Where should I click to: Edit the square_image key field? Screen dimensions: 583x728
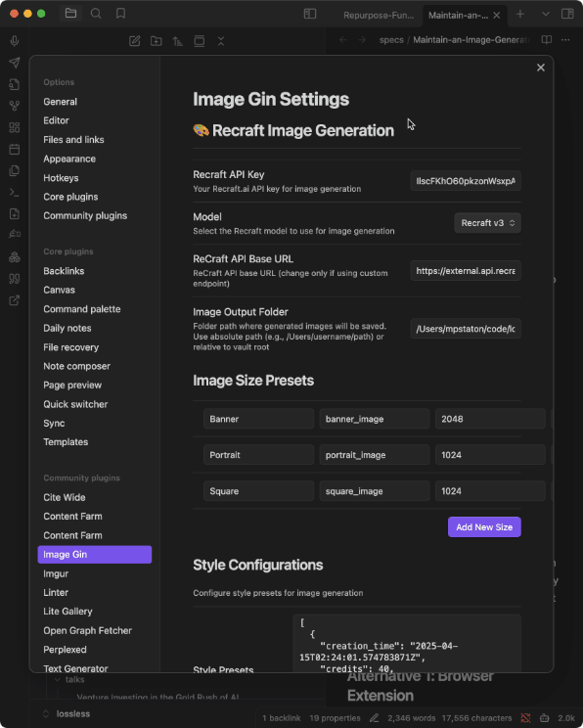click(x=375, y=491)
